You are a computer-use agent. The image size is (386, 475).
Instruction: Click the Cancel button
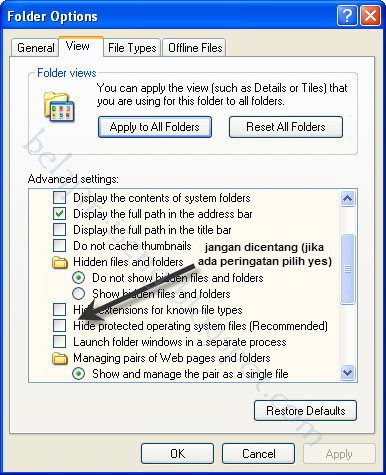tap(258, 454)
